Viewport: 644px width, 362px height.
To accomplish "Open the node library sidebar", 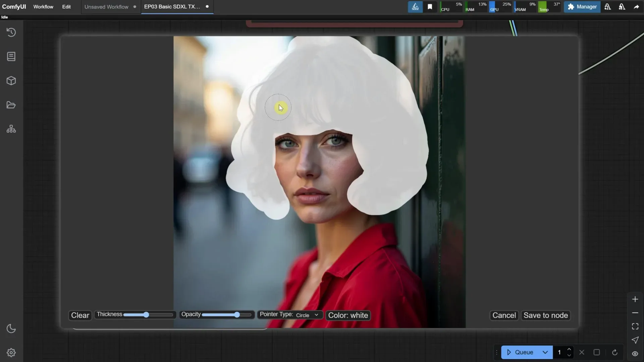I will [11, 56].
